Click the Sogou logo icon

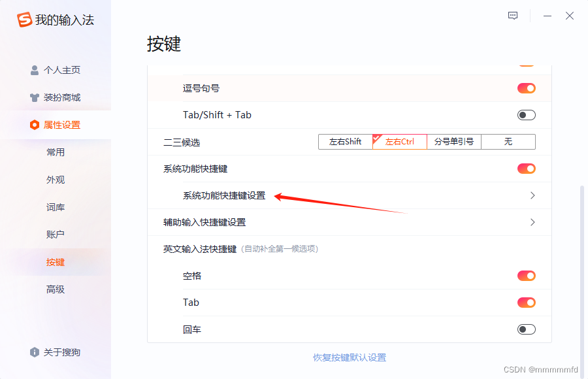24,20
